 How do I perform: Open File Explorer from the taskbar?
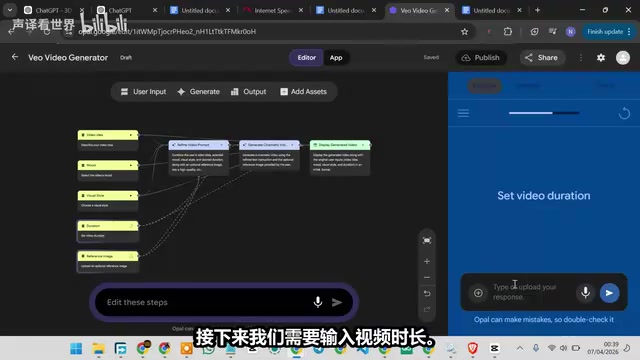(x=98, y=349)
